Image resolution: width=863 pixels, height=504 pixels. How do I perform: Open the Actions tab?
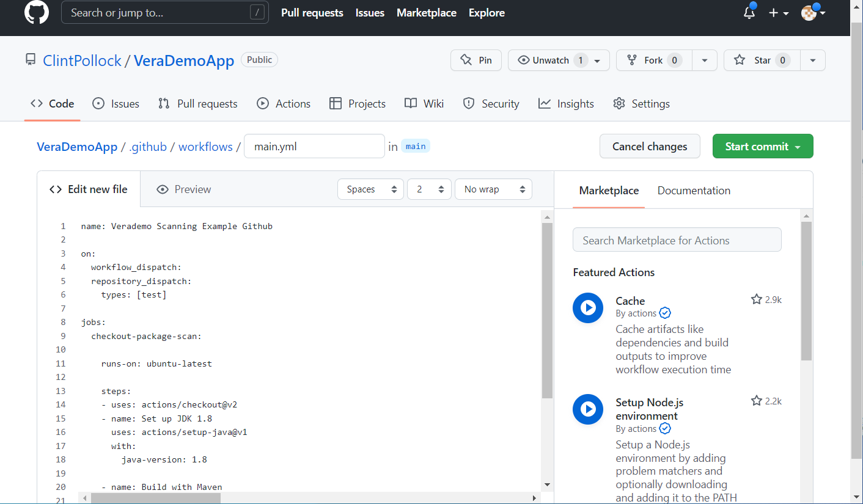pyautogui.click(x=284, y=104)
